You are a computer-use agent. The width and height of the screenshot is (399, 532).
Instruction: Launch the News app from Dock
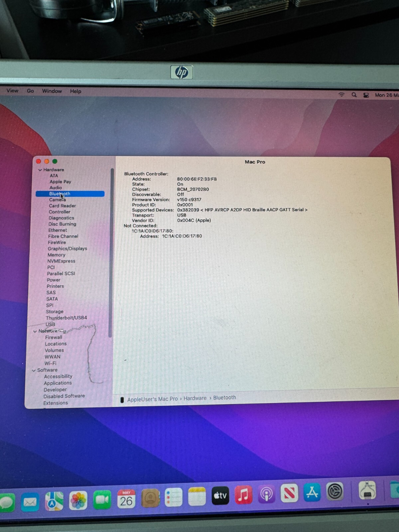(289, 493)
